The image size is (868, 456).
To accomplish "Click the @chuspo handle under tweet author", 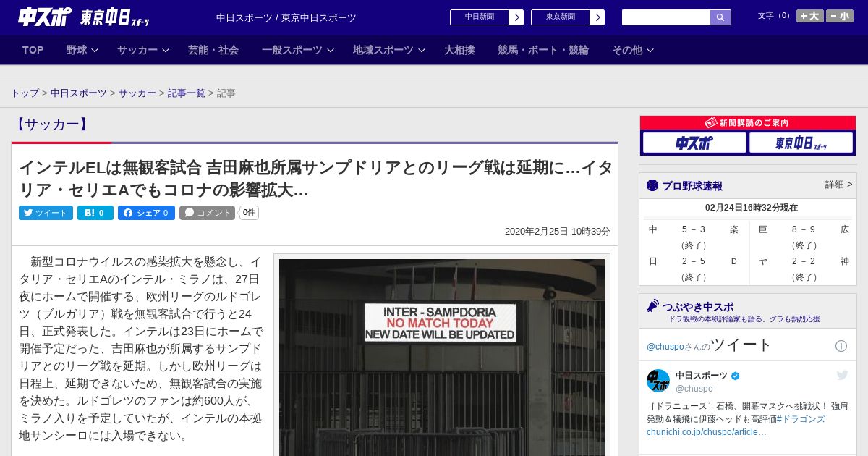I will coord(694,389).
